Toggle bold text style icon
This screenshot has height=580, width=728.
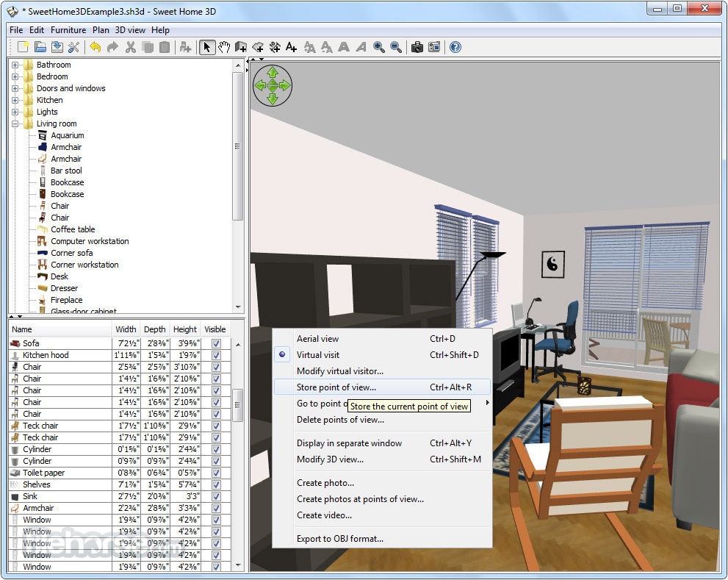click(x=344, y=47)
